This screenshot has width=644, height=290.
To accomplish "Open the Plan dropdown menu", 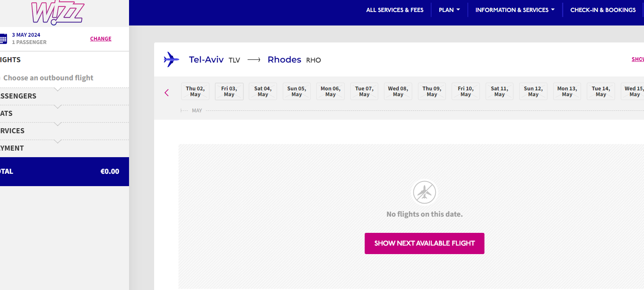I will [x=449, y=10].
